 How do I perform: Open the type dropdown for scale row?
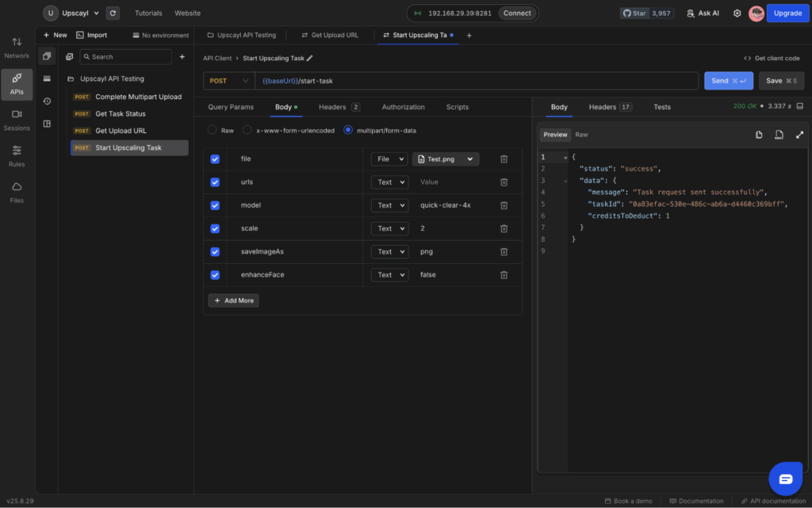pos(389,228)
